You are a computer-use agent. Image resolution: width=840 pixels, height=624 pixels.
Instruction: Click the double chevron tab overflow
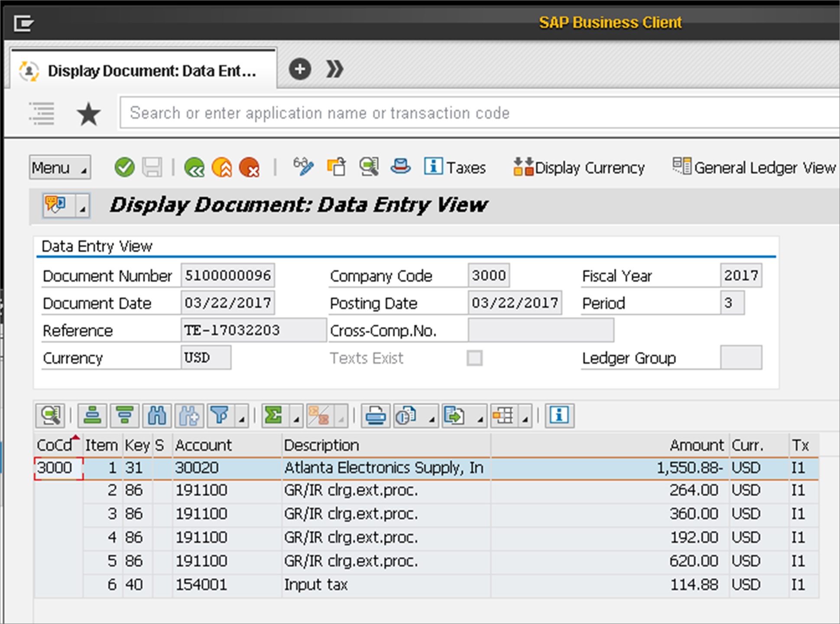tap(335, 69)
